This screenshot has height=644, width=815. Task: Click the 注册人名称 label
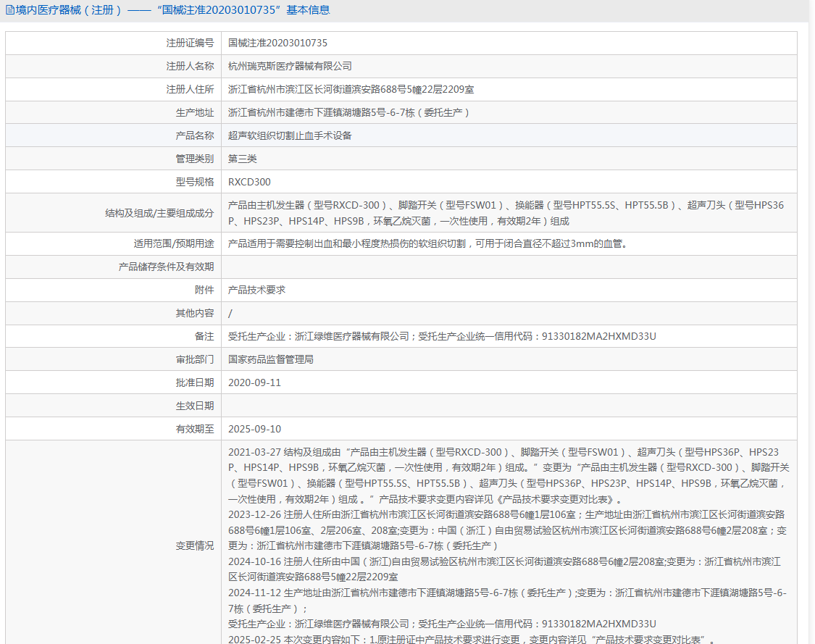(190, 66)
